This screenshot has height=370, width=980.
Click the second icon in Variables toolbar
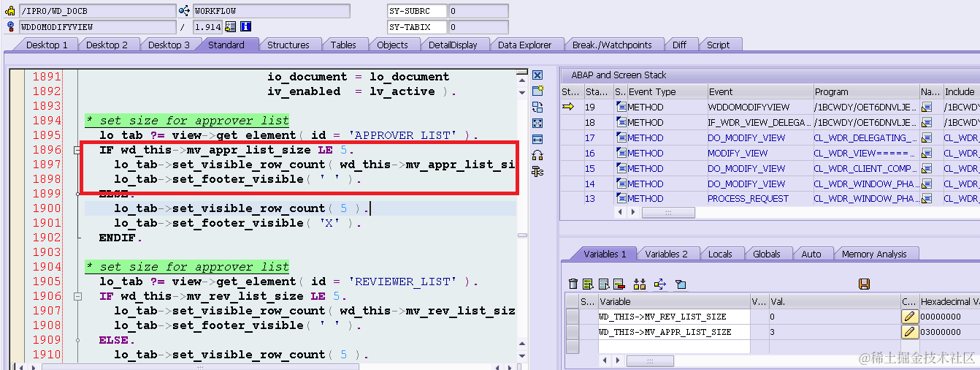588,284
